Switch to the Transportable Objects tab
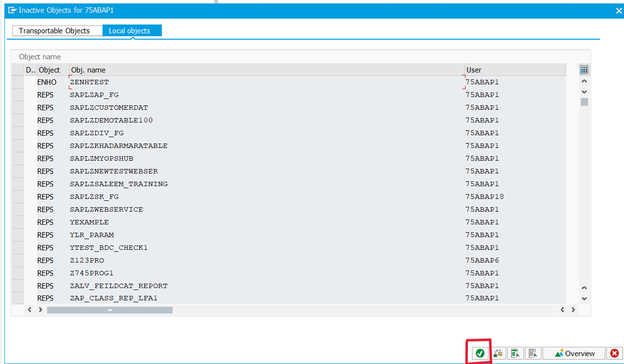The image size is (624, 364). pyautogui.click(x=54, y=31)
